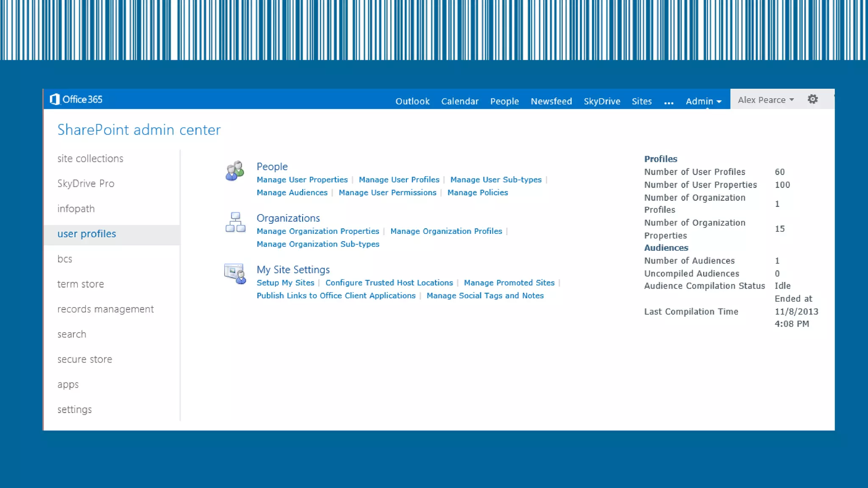Click Manage Promoted Sites link
This screenshot has height=488, width=868.
[509, 283]
